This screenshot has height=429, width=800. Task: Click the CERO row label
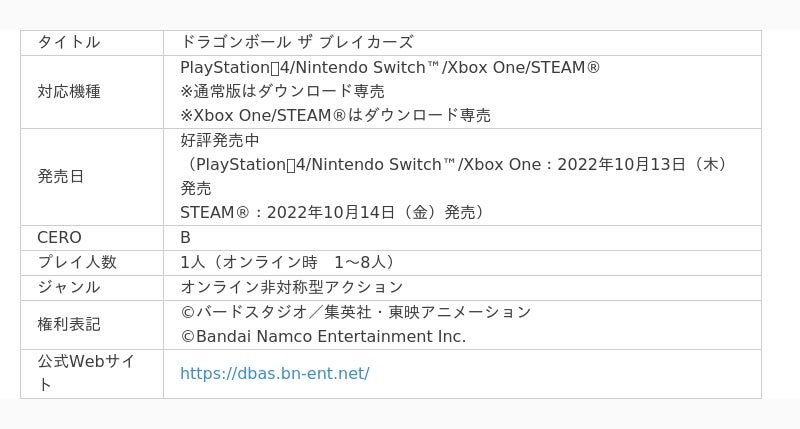pyautogui.click(x=59, y=238)
